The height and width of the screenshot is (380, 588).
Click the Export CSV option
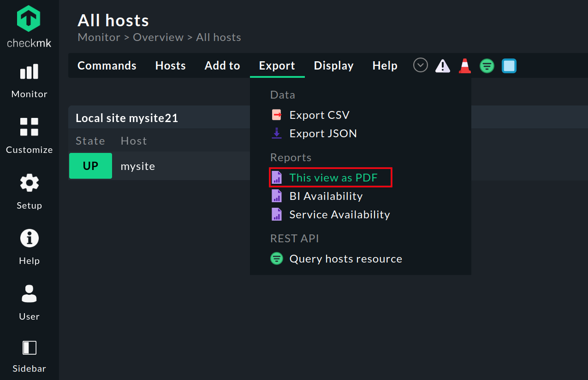[319, 115]
